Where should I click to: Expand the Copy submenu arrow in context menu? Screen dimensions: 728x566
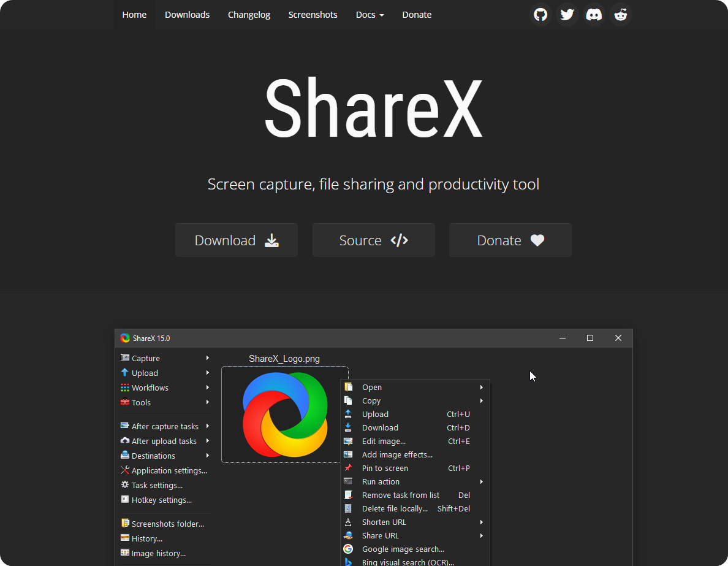(482, 400)
